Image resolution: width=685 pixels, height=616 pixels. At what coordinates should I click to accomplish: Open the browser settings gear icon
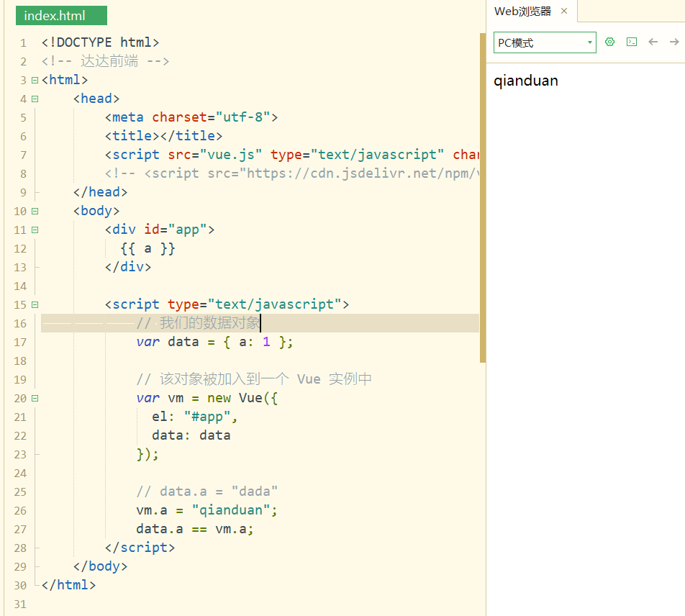(x=610, y=42)
